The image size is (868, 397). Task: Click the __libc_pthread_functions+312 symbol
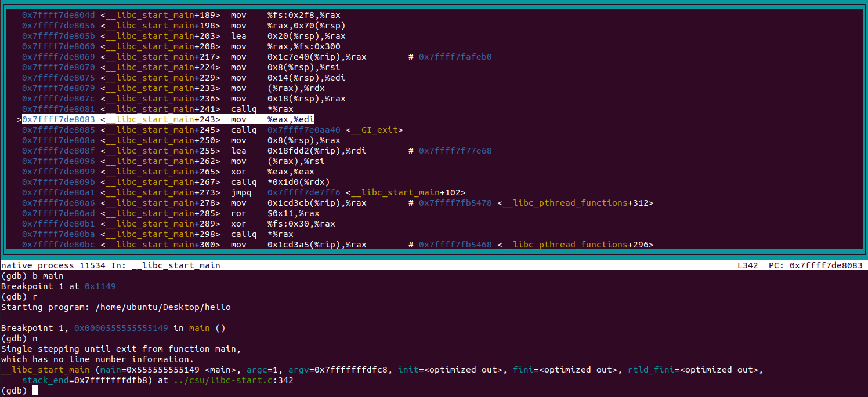pos(575,203)
